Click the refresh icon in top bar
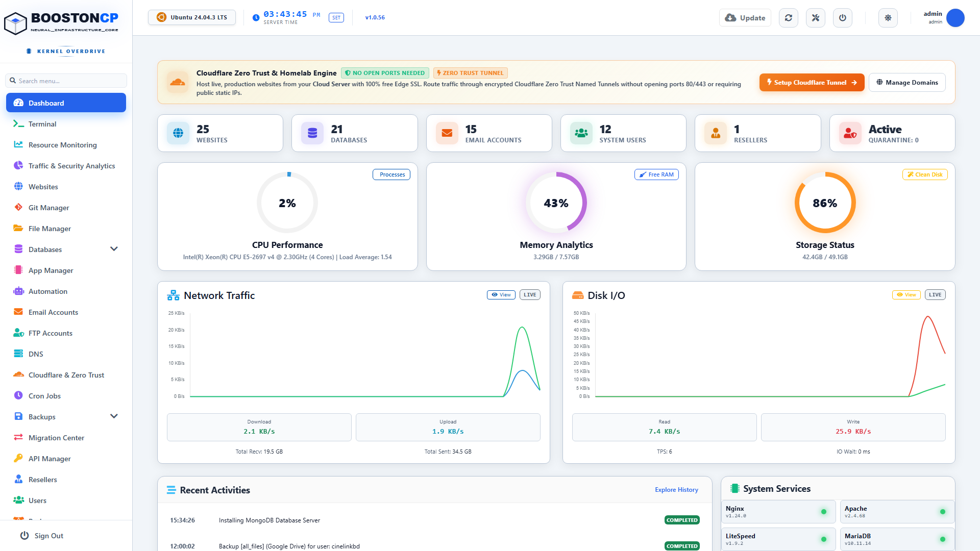 [789, 18]
